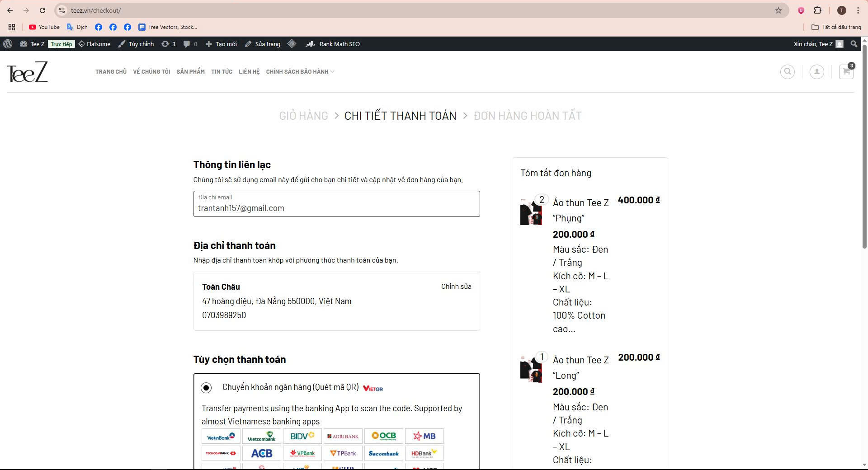The width and height of the screenshot is (868, 470).
Task: Open the shopping cart icon
Action: click(x=846, y=72)
